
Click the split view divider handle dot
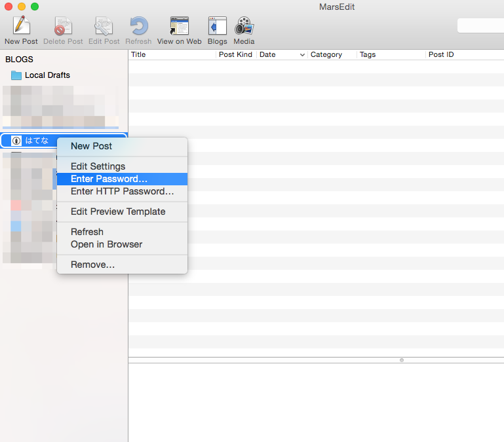coord(402,360)
